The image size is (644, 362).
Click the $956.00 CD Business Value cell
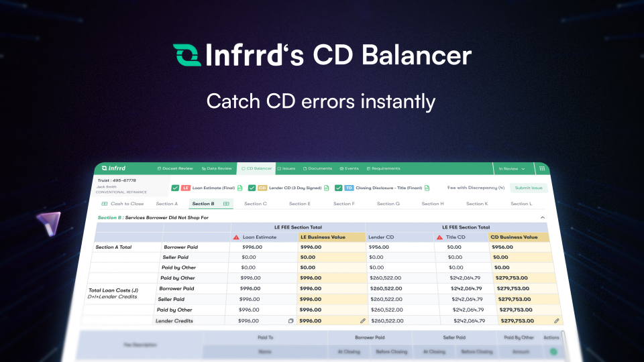pos(502,247)
